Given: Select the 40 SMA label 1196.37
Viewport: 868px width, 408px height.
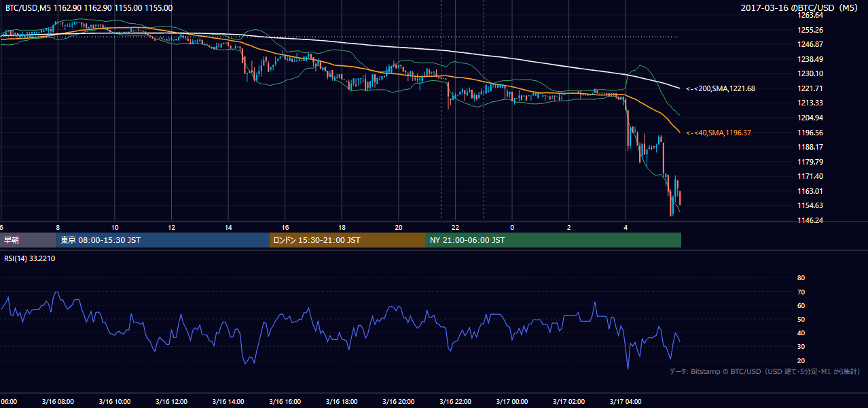Looking at the screenshot, I should click(719, 133).
